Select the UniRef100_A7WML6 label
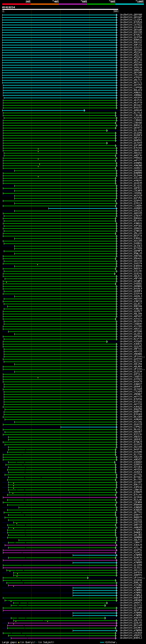The image size is (146, 644). pos(131,595)
